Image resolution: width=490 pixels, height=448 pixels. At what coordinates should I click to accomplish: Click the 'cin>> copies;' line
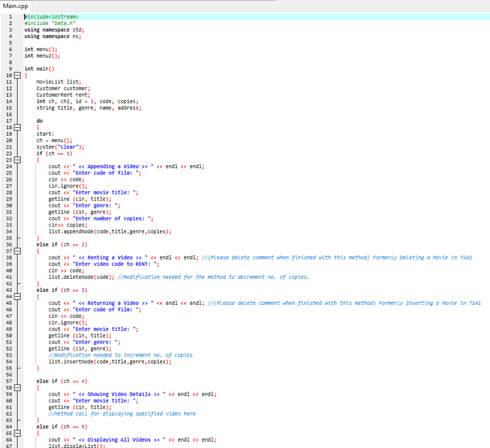(68, 225)
